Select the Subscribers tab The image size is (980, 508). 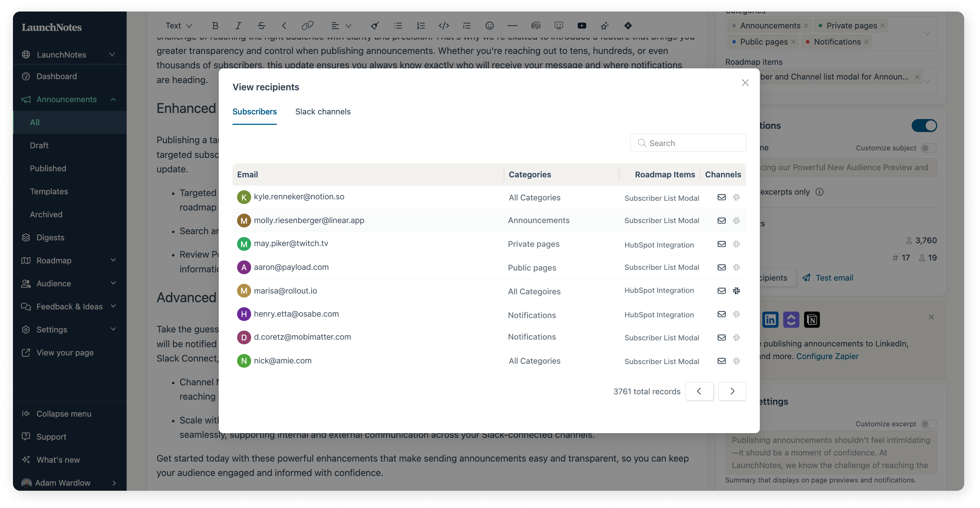tap(254, 112)
